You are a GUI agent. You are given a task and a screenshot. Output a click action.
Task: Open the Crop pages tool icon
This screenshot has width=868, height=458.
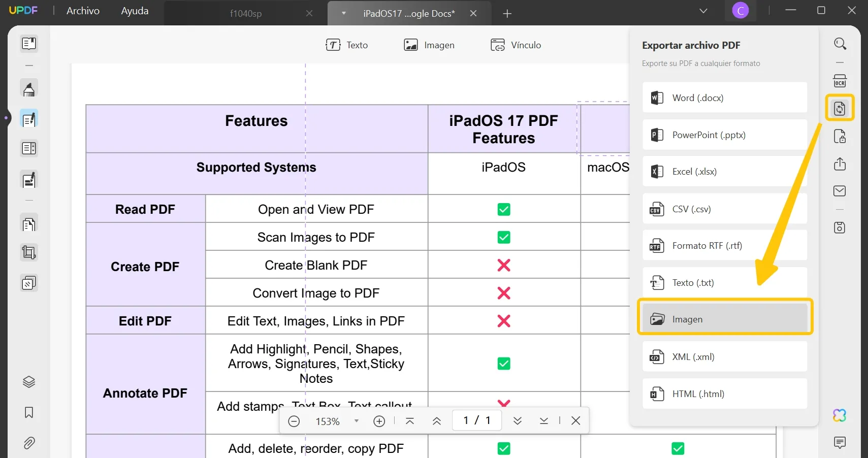[29, 252]
